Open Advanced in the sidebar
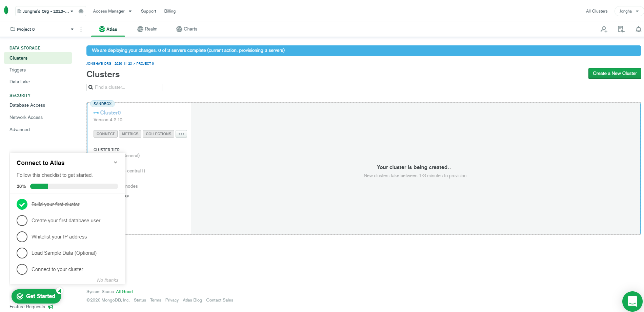The height and width of the screenshot is (312, 644). click(20, 130)
